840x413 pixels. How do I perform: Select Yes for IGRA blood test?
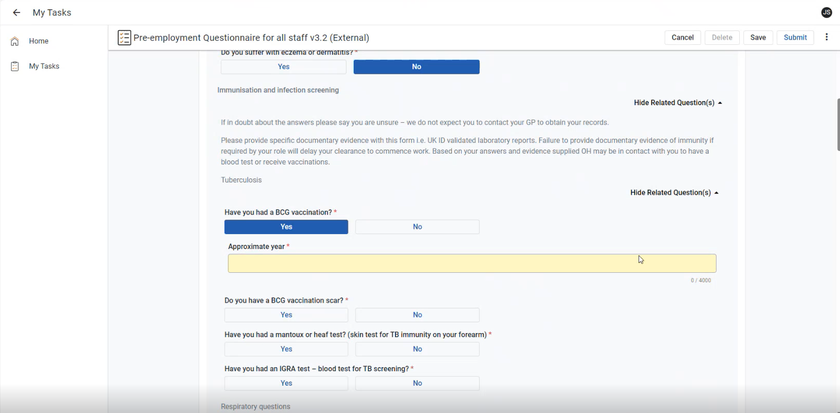pos(286,384)
